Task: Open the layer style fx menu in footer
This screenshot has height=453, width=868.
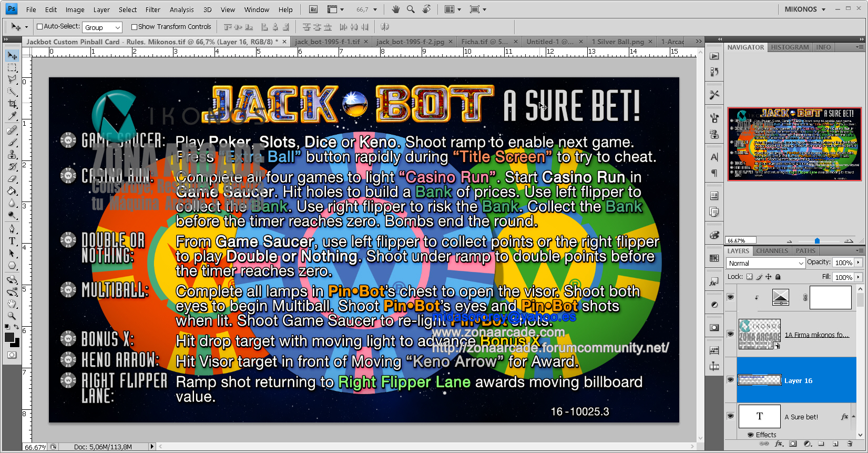Action: pos(779,444)
